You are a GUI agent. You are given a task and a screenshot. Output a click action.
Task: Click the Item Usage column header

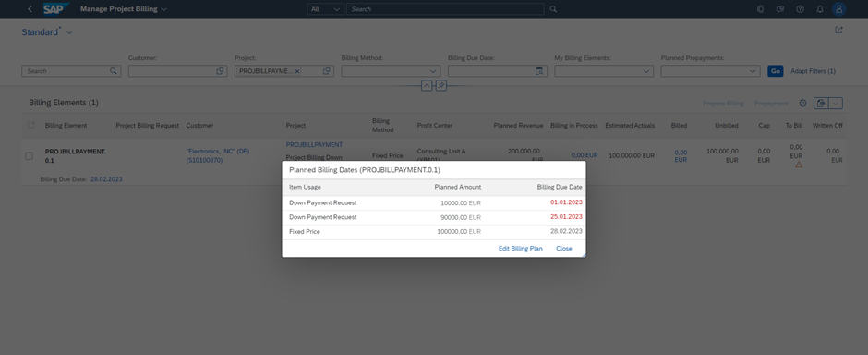pyautogui.click(x=305, y=187)
